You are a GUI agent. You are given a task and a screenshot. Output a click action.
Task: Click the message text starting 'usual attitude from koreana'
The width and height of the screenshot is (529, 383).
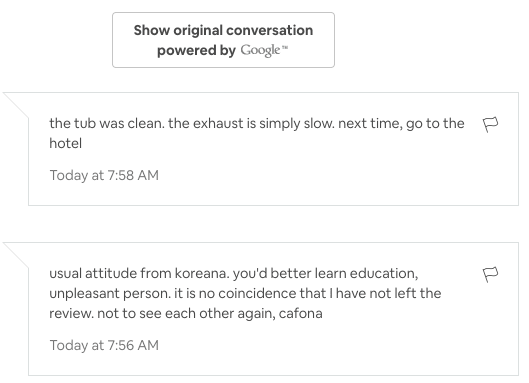(245, 293)
